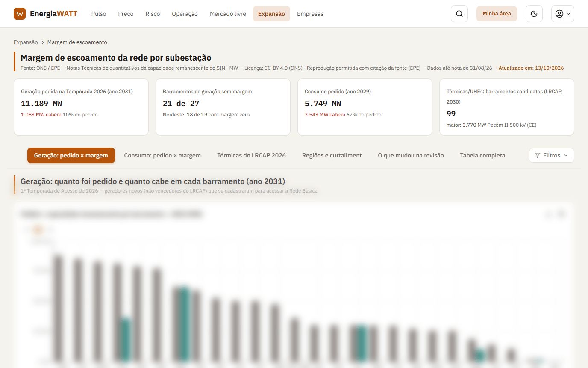
Task: Switch to Regiões e curtailment tab
Action: coord(332,155)
